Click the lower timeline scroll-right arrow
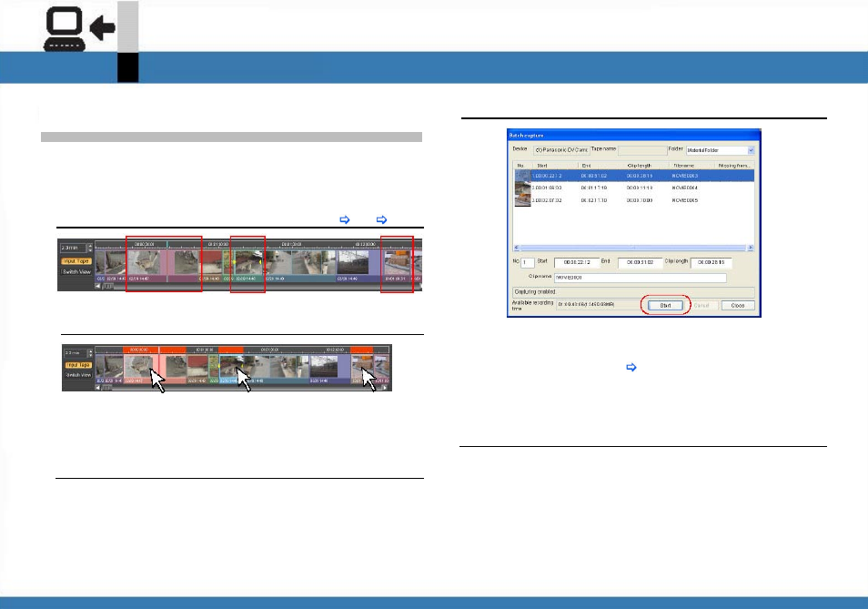 click(x=385, y=388)
